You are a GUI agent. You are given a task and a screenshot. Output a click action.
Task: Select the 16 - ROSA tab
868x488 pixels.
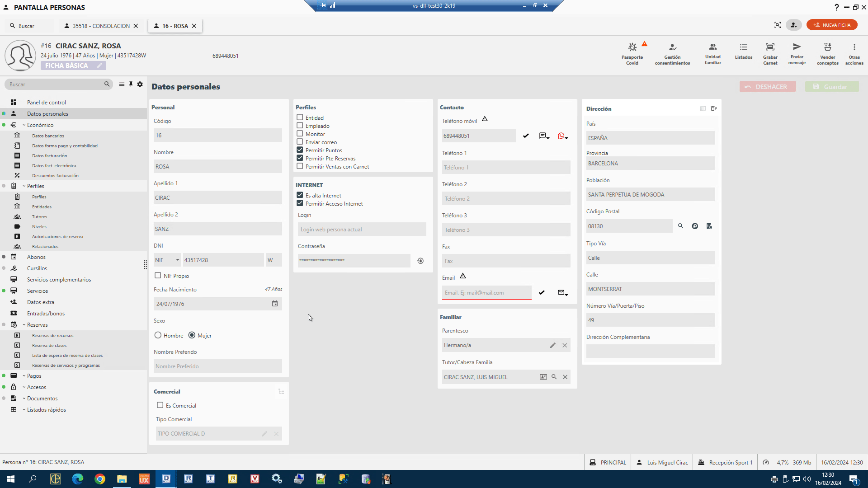(x=175, y=26)
